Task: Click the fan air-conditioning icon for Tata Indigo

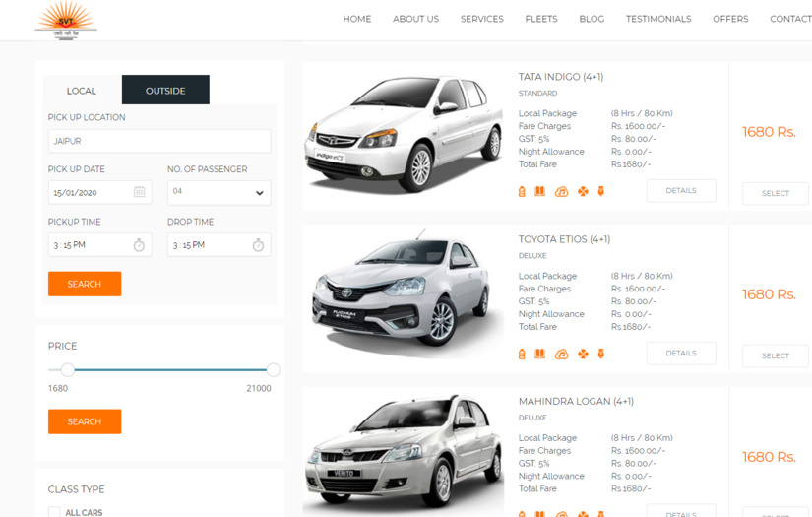Action: click(583, 192)
